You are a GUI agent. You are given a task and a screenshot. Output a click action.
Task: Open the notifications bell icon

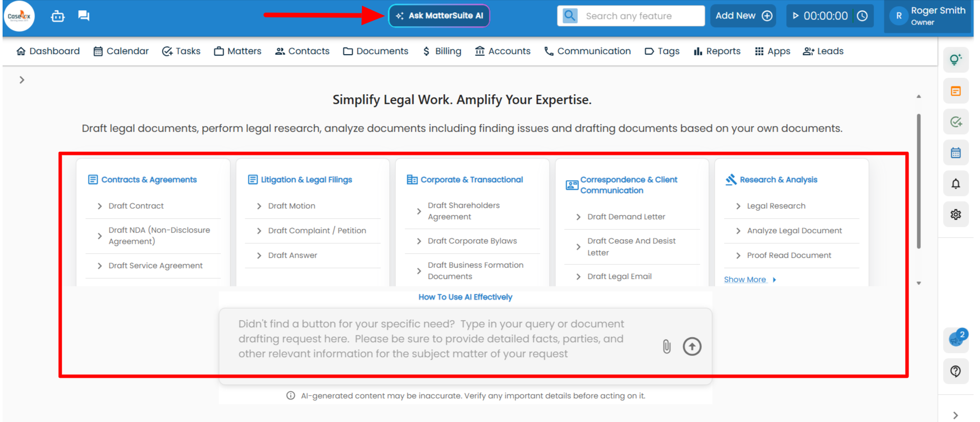955,184
